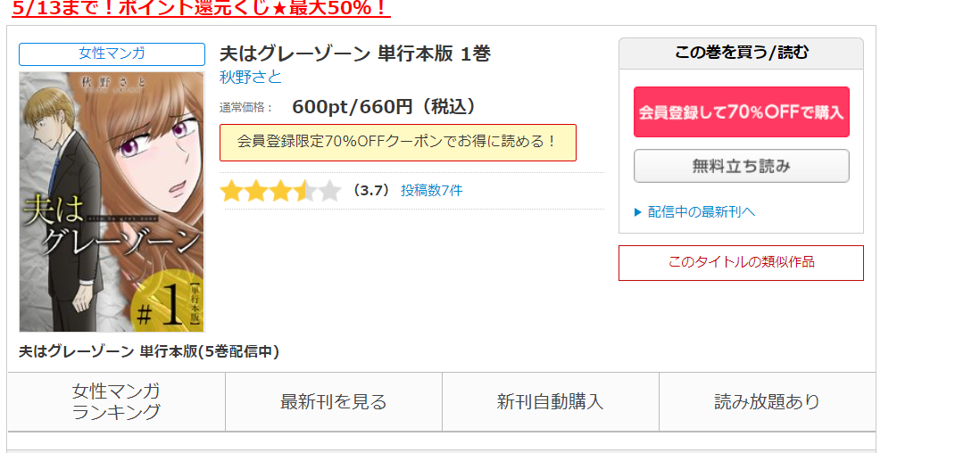Screen dimensions: 980x453
Task: Click the ポイント還元くじ campaign banner link
Action: click(201, 8)
